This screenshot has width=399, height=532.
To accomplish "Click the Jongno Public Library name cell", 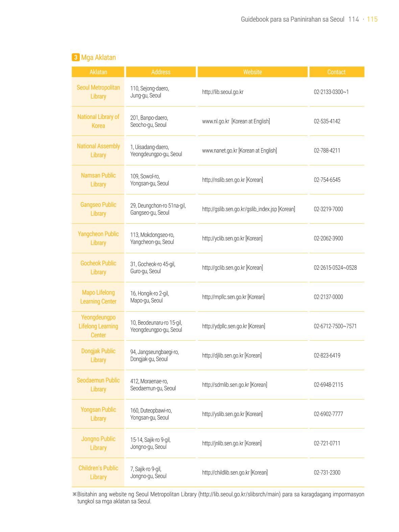I will tap(98, 443).
